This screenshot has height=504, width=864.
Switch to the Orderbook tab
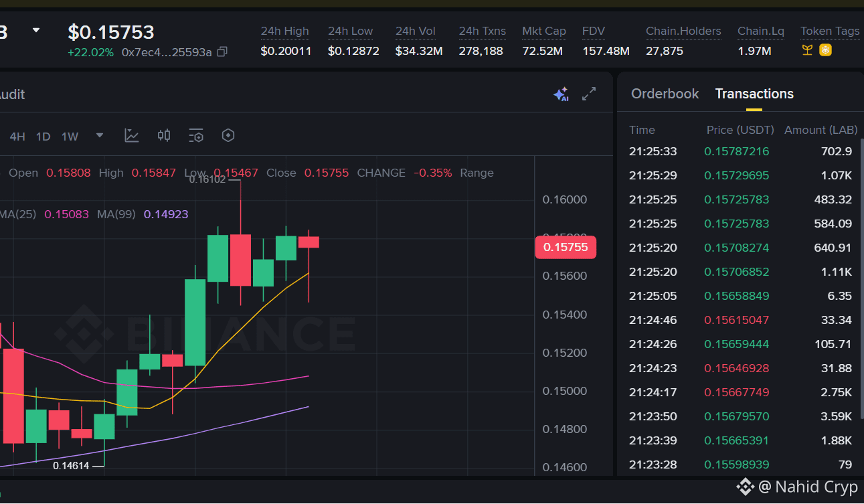coord(665,94)
